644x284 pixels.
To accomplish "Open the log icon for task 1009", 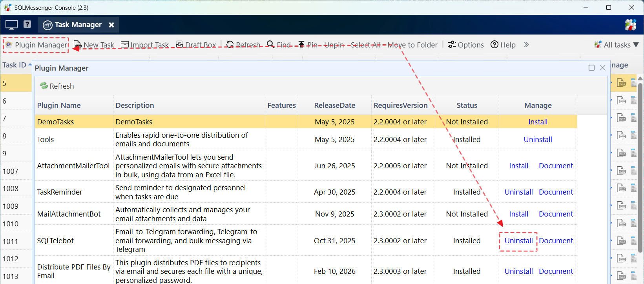I will 621,206.
